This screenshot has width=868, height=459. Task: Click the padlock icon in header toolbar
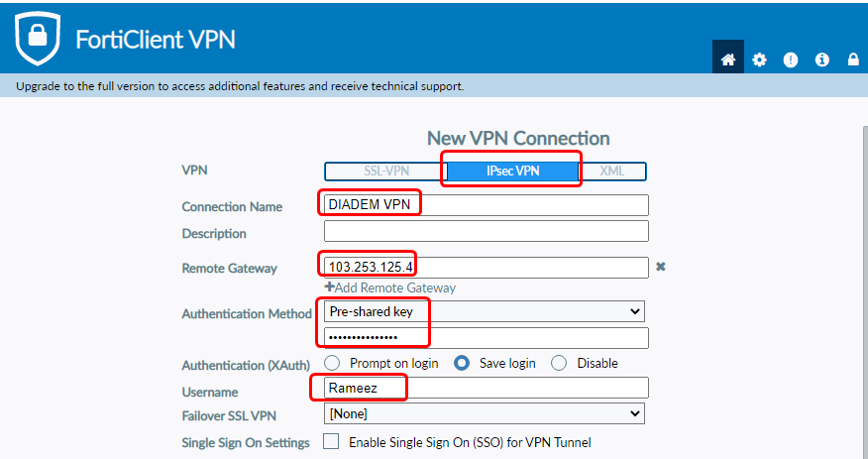pyautogui.click(x=853, y=59)
